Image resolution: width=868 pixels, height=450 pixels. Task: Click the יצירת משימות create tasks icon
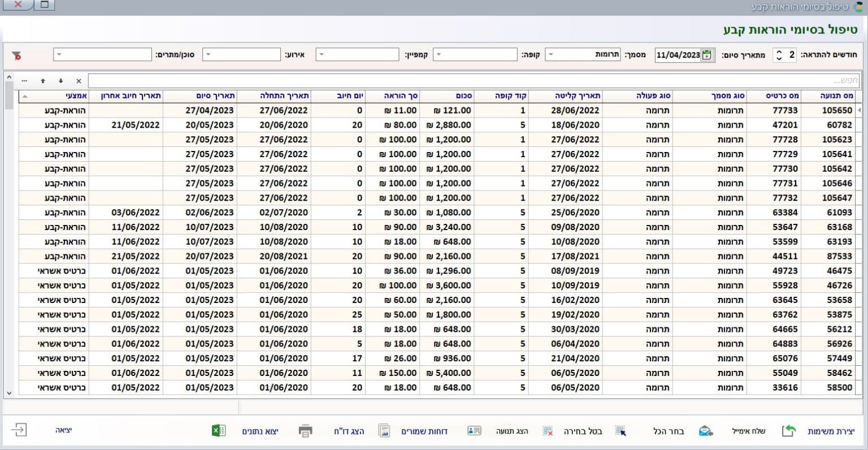(x=789, y=431)
